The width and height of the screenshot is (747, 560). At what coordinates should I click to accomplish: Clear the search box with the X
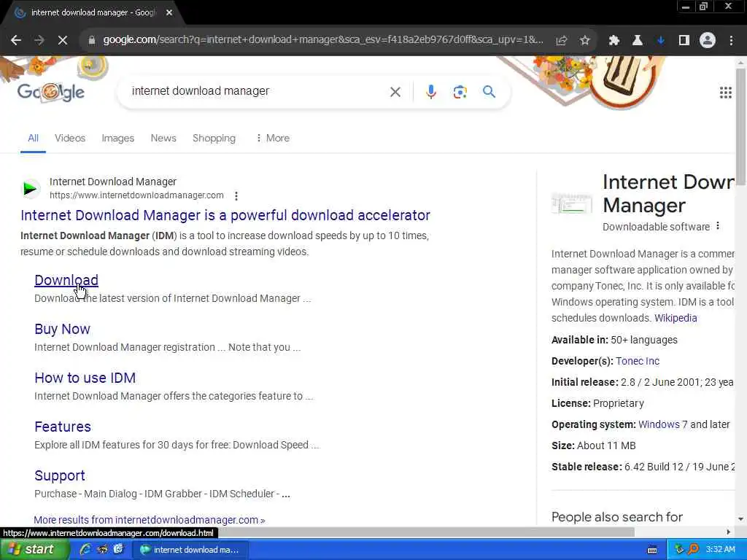pos(395,92)
